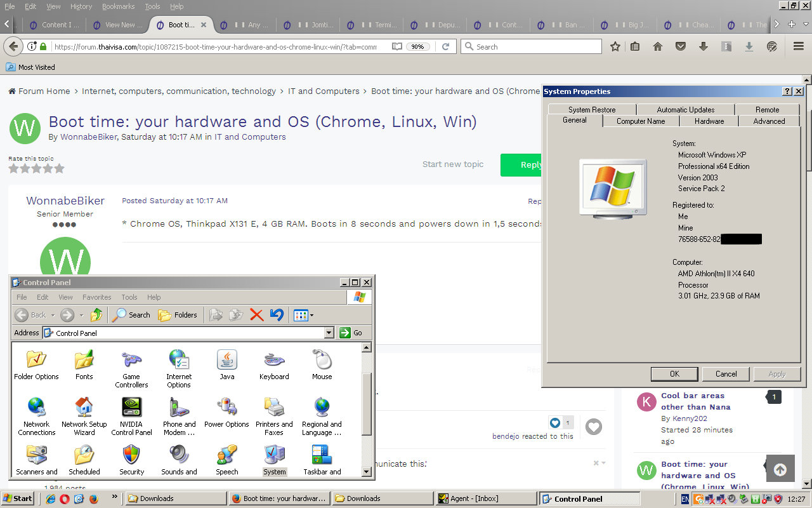Open Power Options in Control Panel
The width and height of the screenshot is (812, 508).
[x=227, y=413]
